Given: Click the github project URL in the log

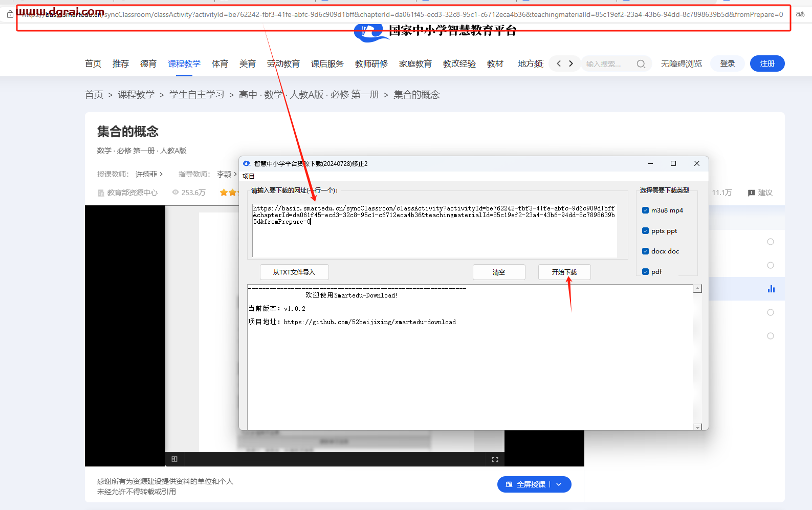Looking at the screenshot, I should click(370, 322).
